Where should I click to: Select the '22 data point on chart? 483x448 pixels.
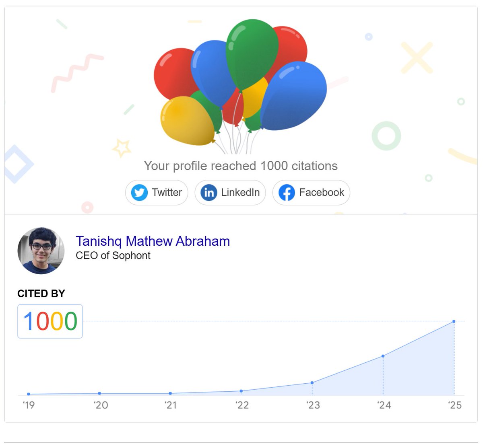point(242,391)
